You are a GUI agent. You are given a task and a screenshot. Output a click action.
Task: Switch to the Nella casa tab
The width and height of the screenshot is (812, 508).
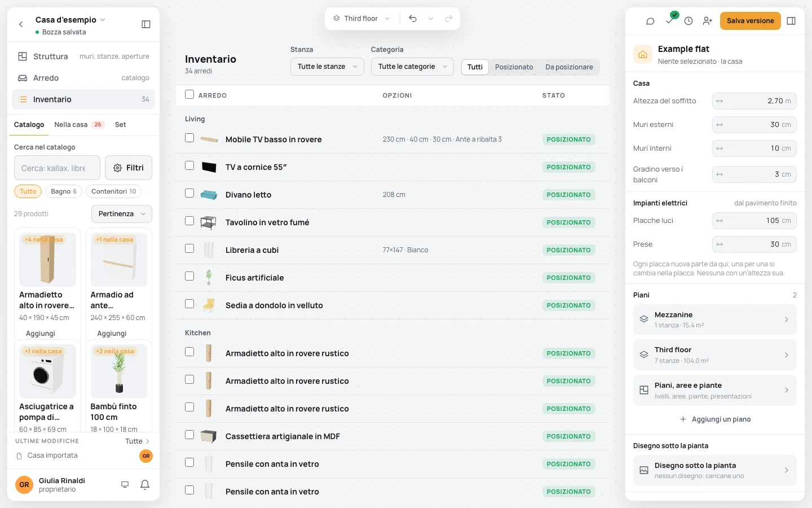(78, 125)
